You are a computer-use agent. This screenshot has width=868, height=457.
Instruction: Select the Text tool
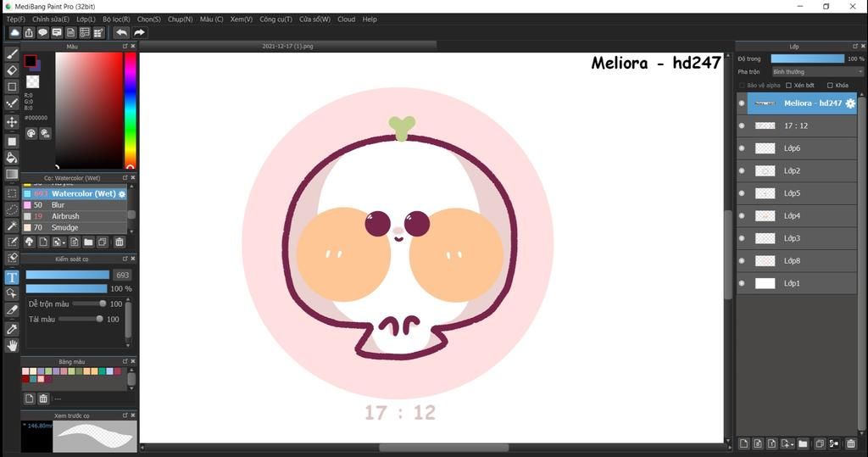tap(12, 277)
